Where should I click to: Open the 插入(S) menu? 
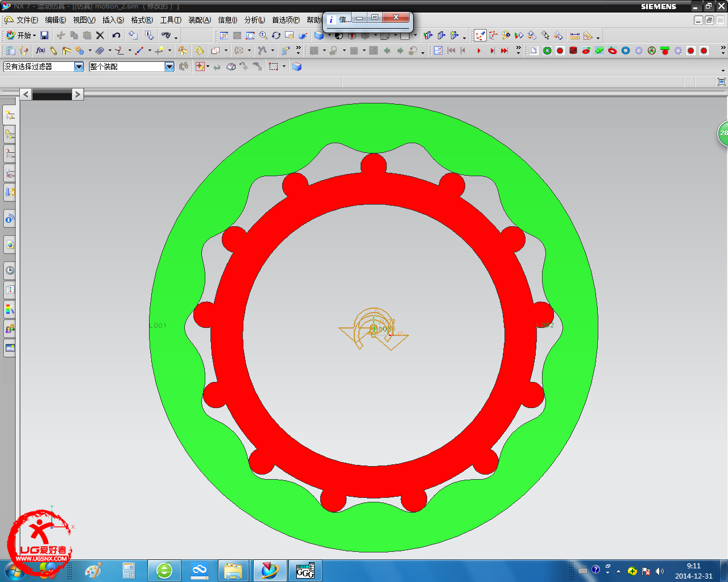113,20
